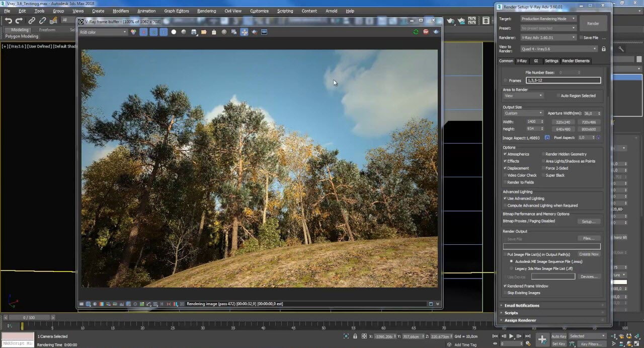644x348 pixels.
Task: Open Graph Editors menu
Action: tap(176, 11)
